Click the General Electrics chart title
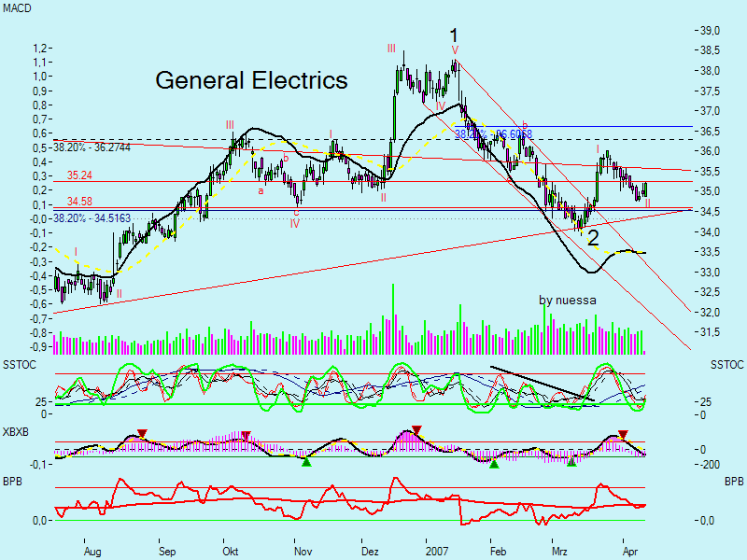The height and width of the screenshot is (560, 747). 251,80
